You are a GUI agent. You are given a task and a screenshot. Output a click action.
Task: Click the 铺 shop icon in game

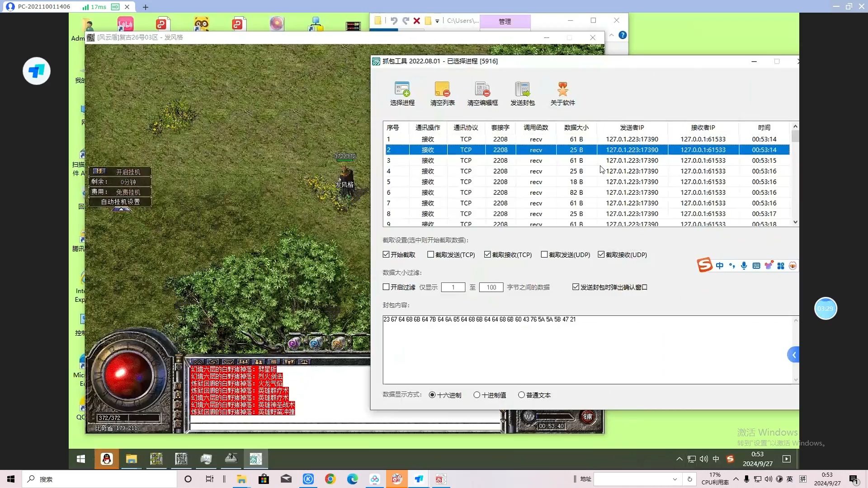(587, 417)
